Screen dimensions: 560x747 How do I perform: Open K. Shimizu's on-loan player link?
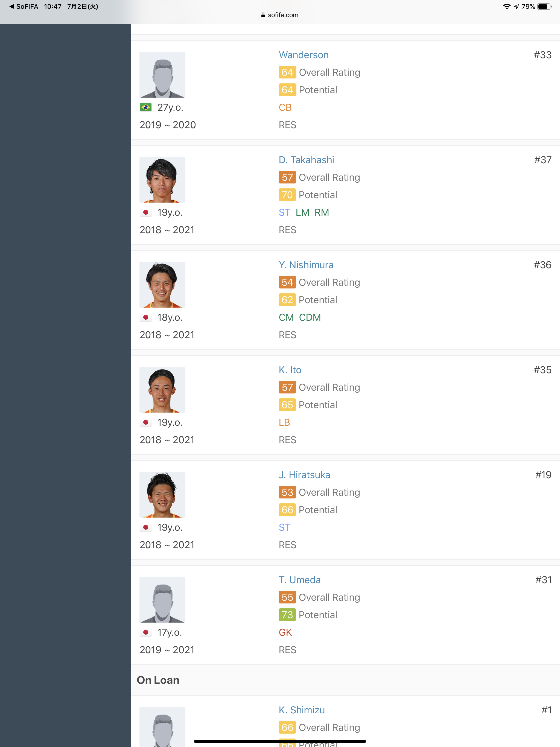(301, 710)
